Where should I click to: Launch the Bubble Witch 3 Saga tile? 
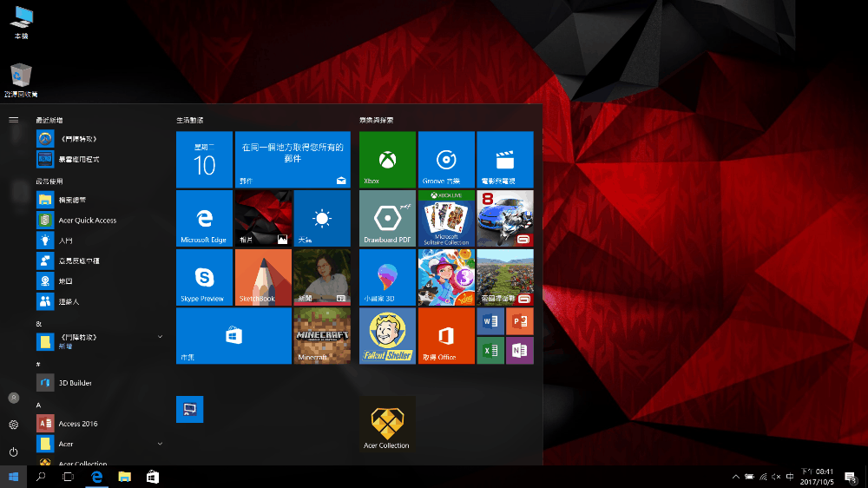pyautogui.click(x=446, y=277)
